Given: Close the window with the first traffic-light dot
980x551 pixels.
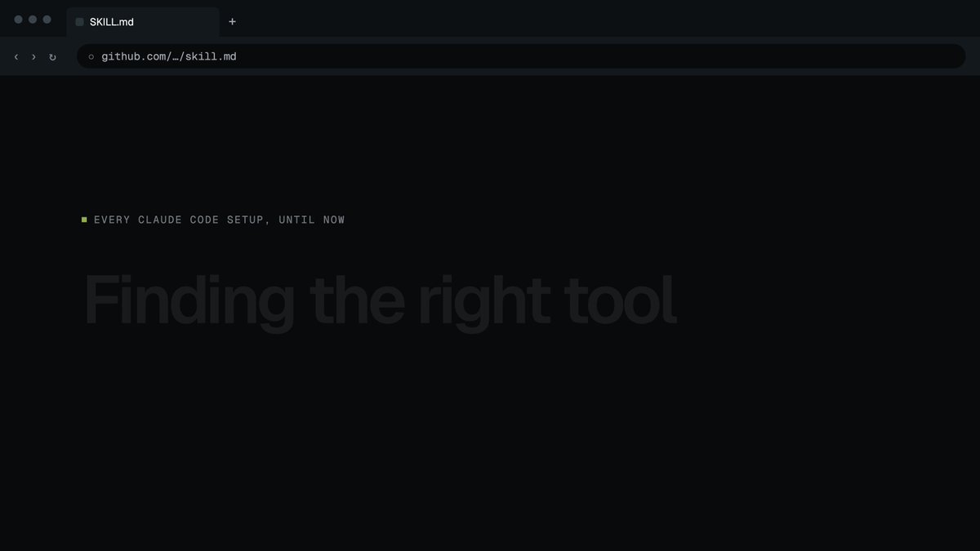Looking at the screenshot, I should (x=19, y=20).
